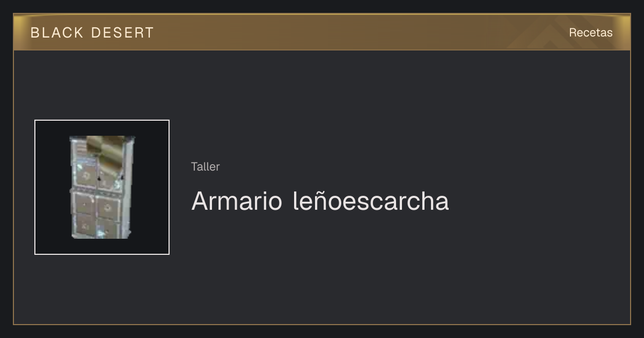Screen dimensions: 644x338
Task: Click the BLACK DESERT header logo text
Action: [x=92, y=33]
